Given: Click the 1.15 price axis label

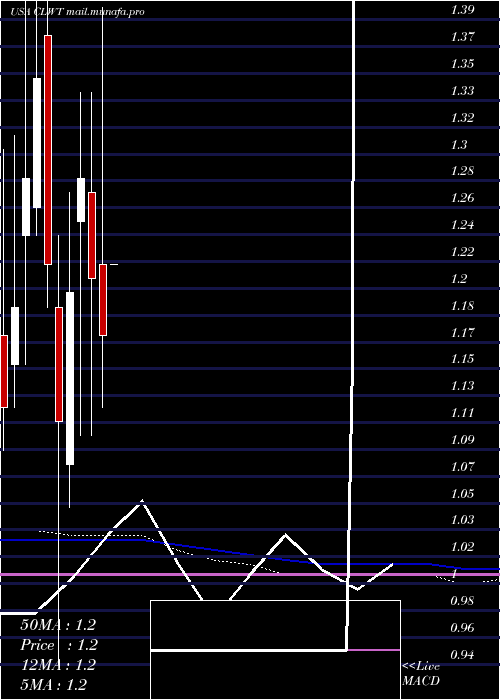Looking at the screenshot, I should 462,359.
